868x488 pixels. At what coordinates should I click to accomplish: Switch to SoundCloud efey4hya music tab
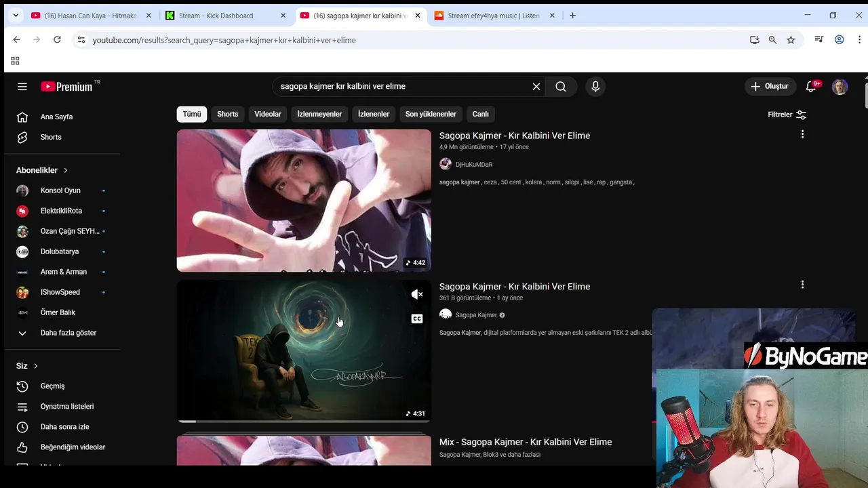click(493, 16)
